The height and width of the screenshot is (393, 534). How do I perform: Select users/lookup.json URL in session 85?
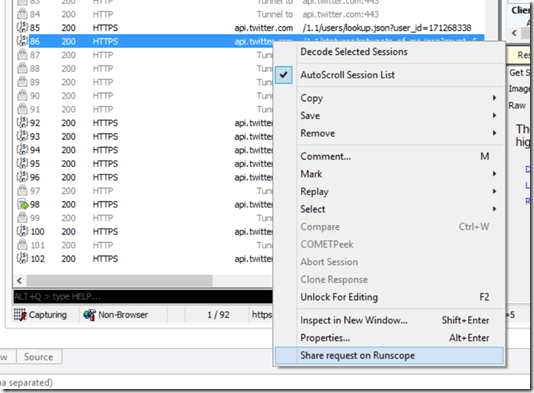(x=387, y=28)
